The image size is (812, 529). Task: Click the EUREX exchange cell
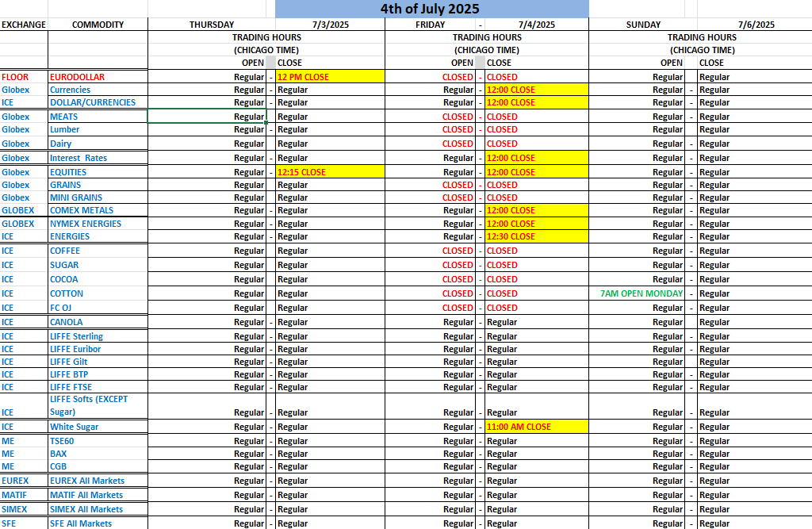(24, 481)
